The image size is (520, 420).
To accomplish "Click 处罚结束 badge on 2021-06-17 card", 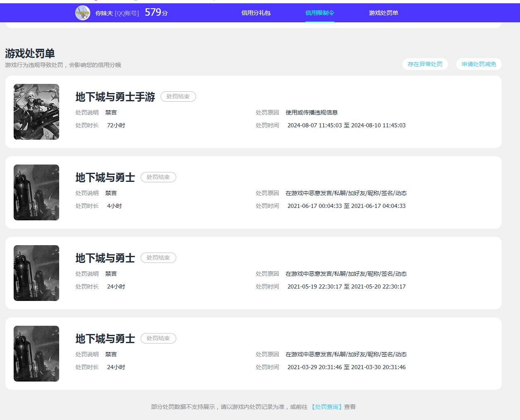I will 158,177.
